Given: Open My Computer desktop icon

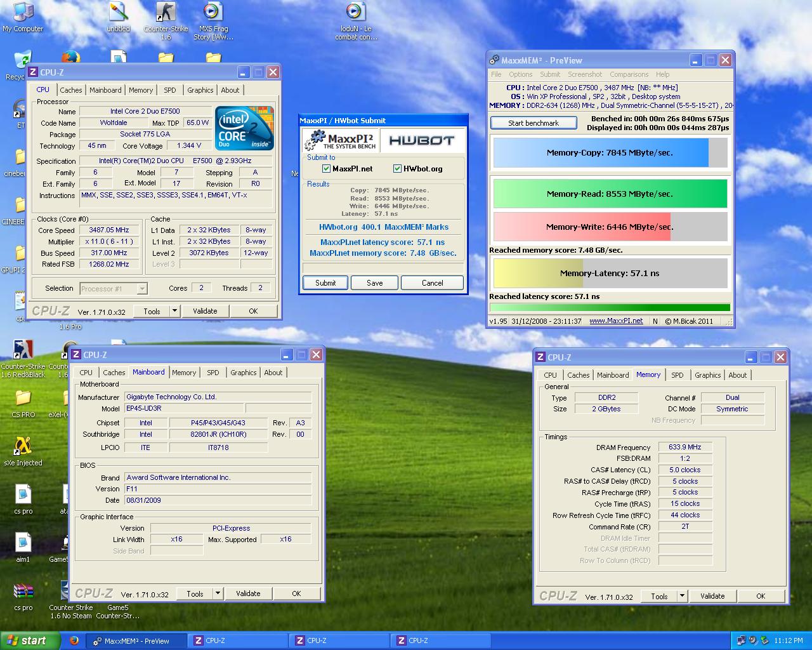Looking at the screenshot, I should click(23, 17).
